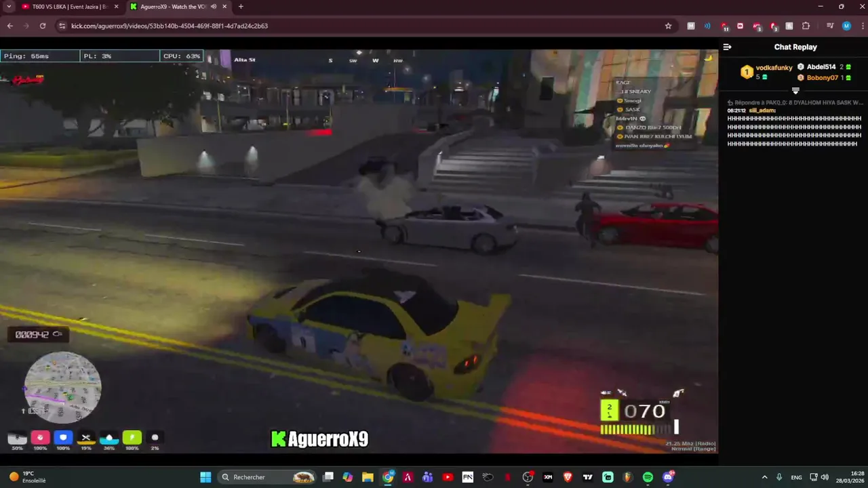The width and height of the screenshot is (868, 488).
Task: Close the T600 VS LBKA tab
Action: pyautogui.click(x=115, y=7)
